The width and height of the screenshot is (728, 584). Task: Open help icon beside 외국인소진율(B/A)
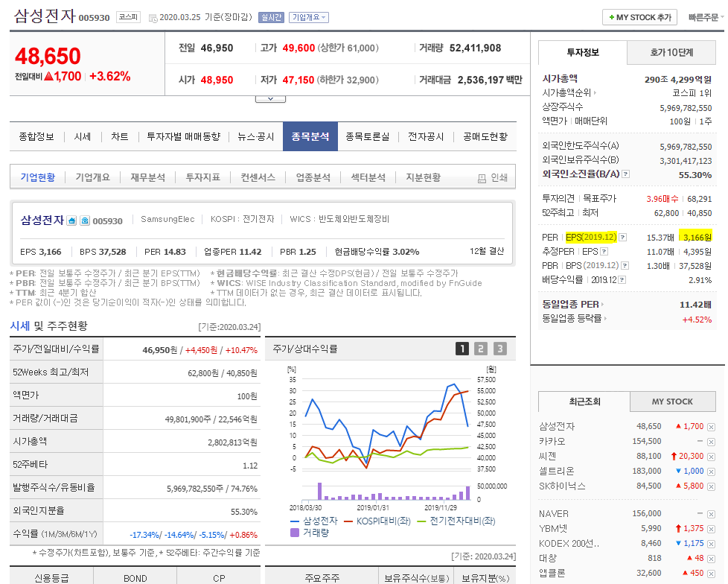click(x=626, y=174)
